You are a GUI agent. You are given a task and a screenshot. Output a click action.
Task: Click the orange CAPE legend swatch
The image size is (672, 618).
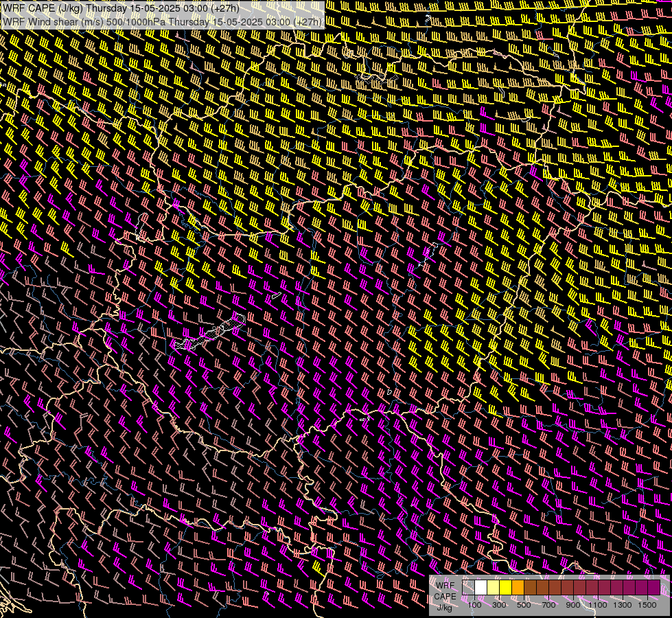point(518,587)
